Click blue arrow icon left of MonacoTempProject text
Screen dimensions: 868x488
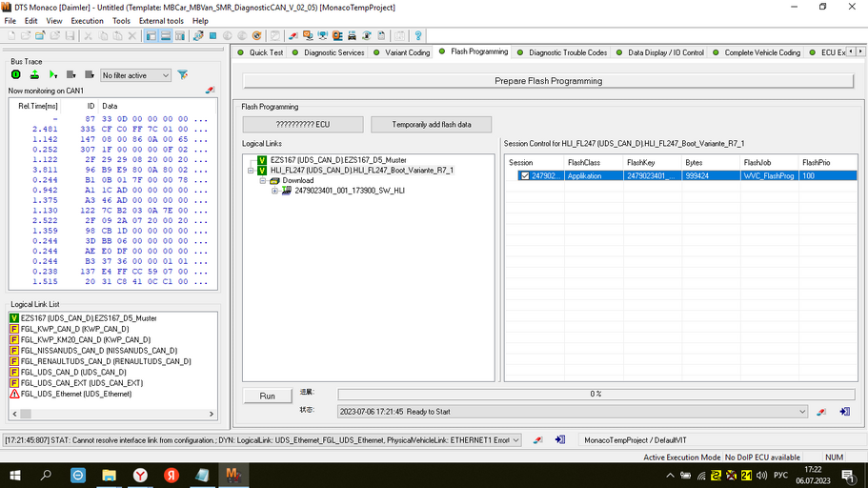(560, 439)
